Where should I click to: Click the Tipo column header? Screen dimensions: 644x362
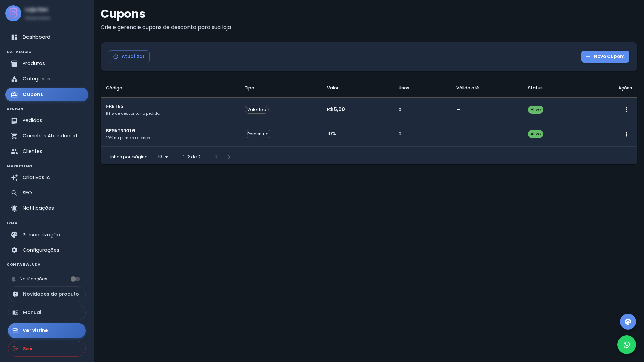pos(249,88)
